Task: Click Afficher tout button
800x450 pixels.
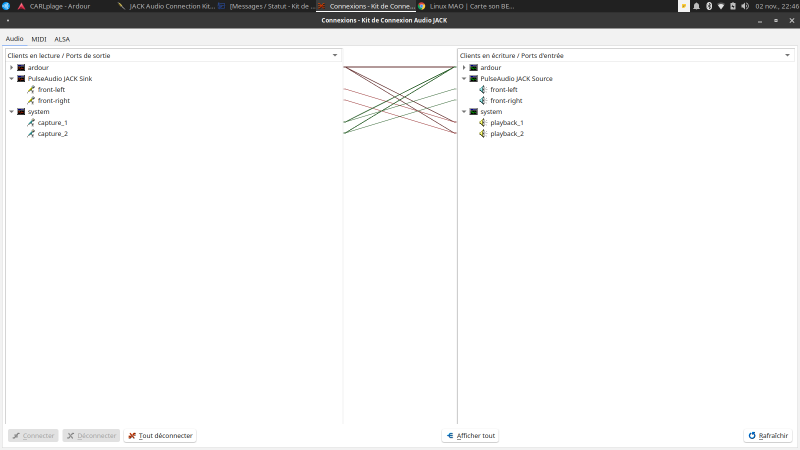Action: point(470,436)
